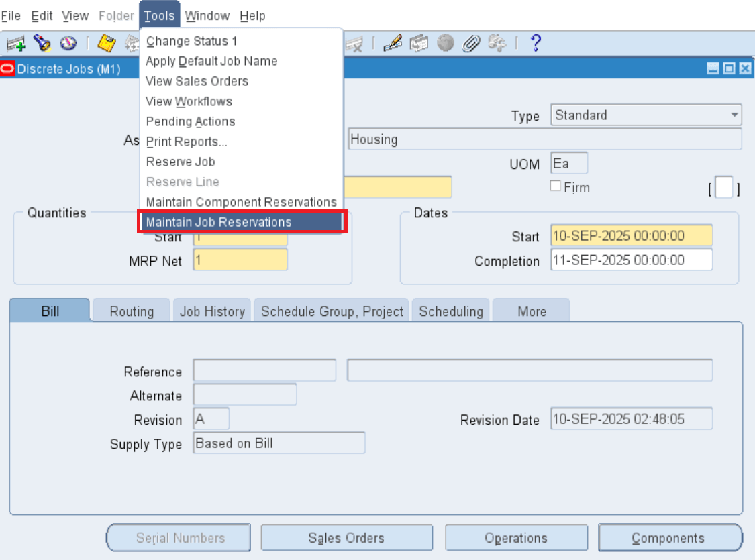Open the View menu
This screenshot has width=755, height=560.
click(75, 16)
